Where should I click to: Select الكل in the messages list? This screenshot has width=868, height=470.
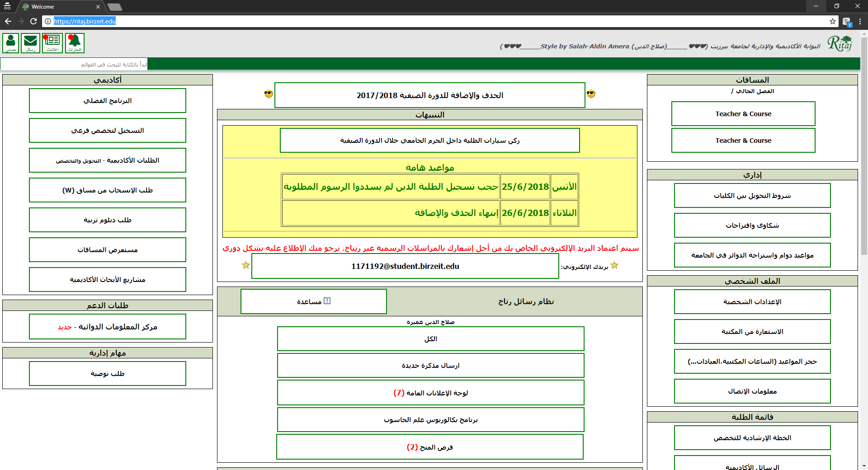coord(431,339)
